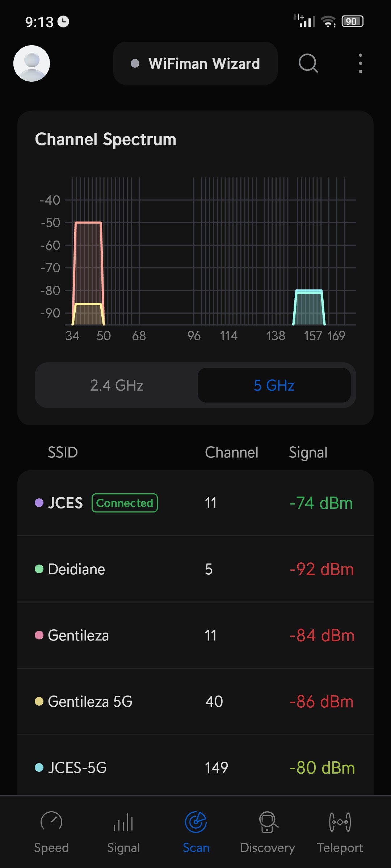Open the user profile avatar

pos(31,63)
